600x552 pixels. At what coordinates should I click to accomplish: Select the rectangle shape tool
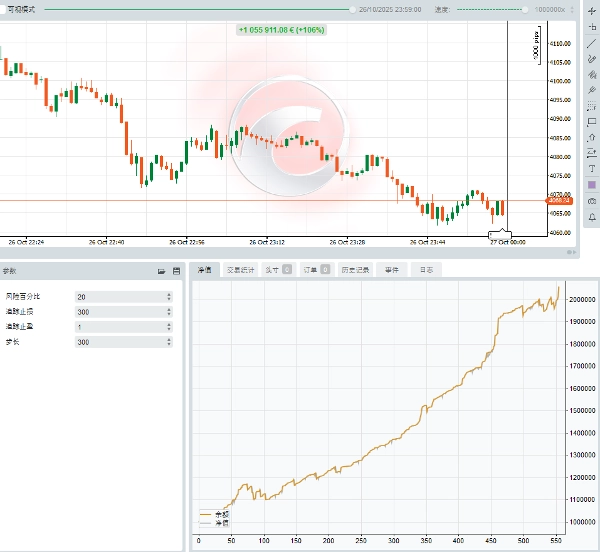(x=592, y=122)
